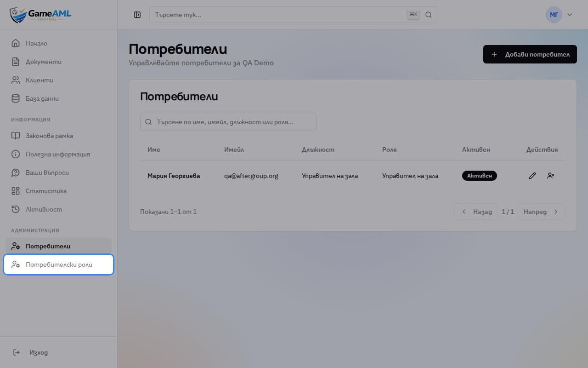Click the magnifier icon in top search bar
This screenshot has height=368, width=588.
[428, 15]
